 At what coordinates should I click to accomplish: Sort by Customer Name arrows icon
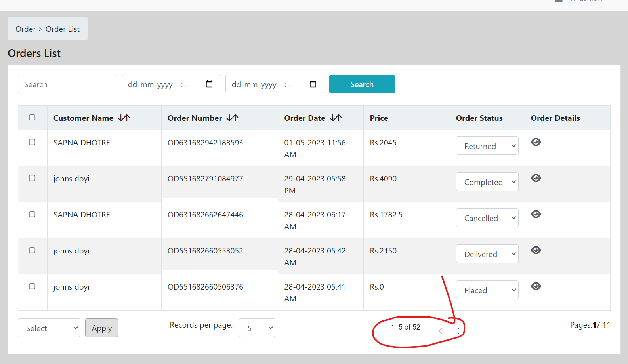124,118
